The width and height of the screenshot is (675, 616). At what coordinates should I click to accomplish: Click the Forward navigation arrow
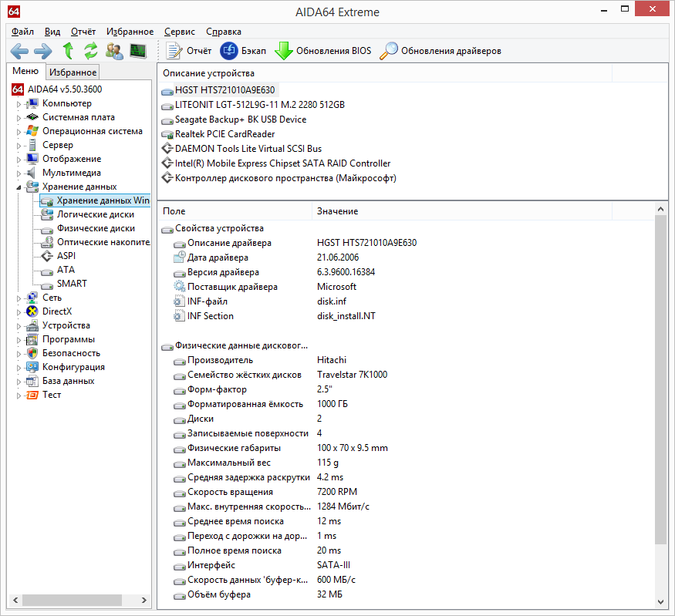point(43,51)
